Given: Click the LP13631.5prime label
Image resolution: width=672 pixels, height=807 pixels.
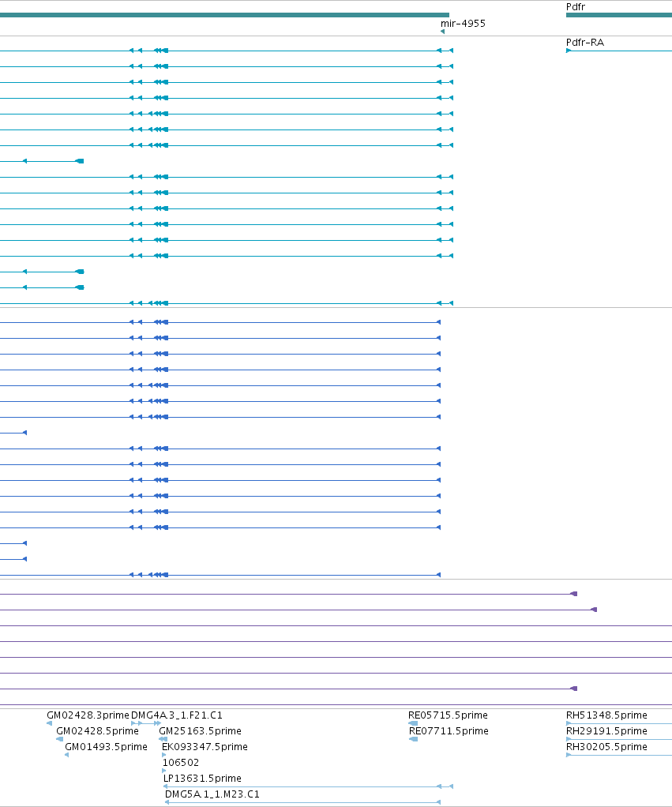Looking at the screenshot, I should coord(202,779).
